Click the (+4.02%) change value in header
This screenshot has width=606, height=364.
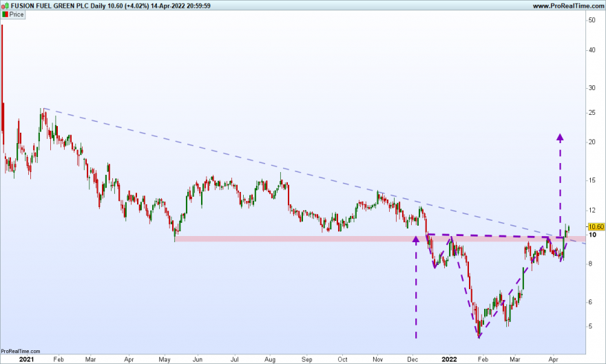(136, 6)
